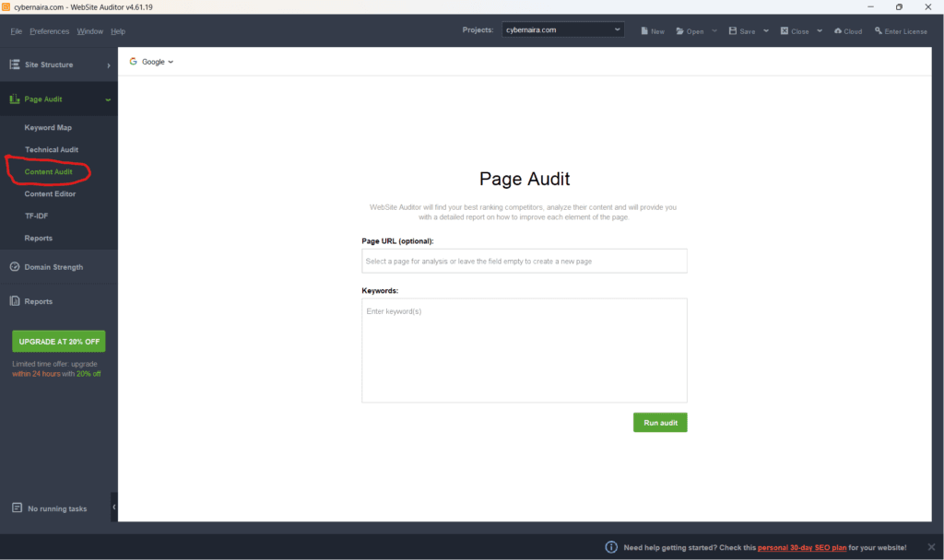
Task: Open the main Reports section label
Action: (39, 301)
